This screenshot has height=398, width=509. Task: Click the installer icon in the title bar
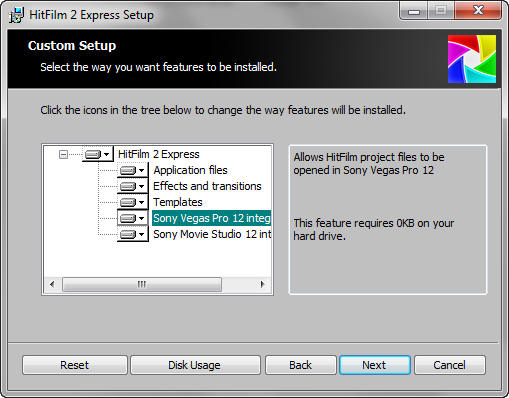(16, 15)
